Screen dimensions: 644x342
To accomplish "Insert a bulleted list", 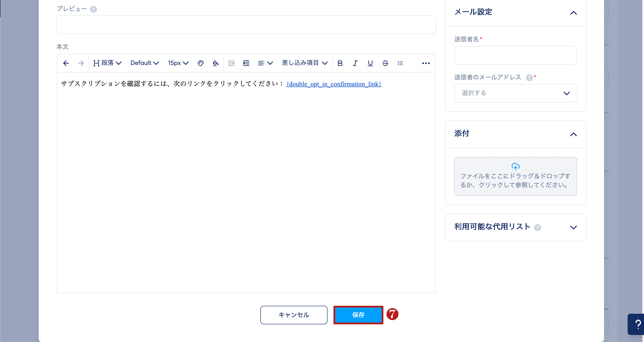I will pos(400,63).
